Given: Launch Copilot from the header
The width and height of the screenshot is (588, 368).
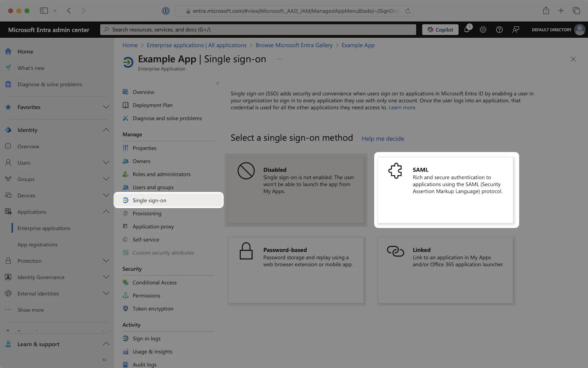Looking at the screenshot, I should tap(440, 29).
